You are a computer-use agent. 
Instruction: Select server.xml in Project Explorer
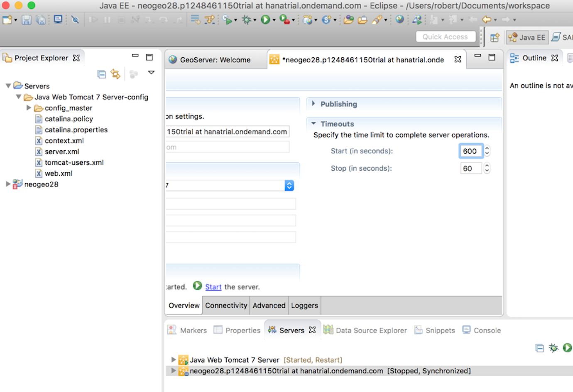coord(62,152)
